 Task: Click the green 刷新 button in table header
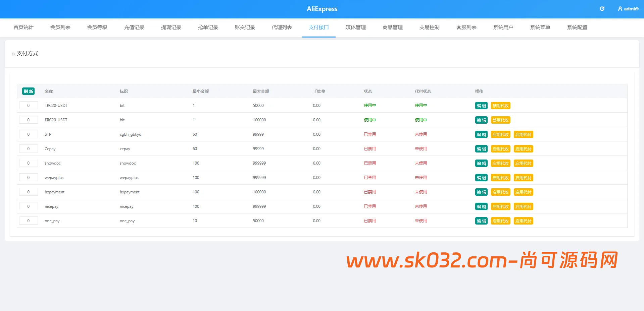pyautogui.click(x=29, y=91)
